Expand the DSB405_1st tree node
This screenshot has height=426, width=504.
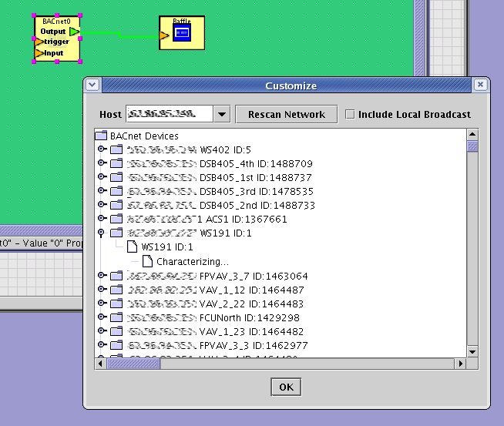point(102,176)
